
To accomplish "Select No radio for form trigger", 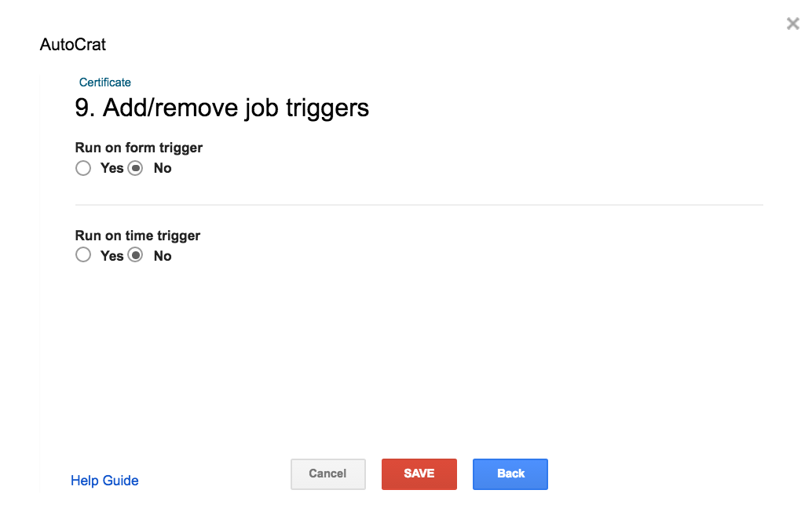I will tap(135, 168).
